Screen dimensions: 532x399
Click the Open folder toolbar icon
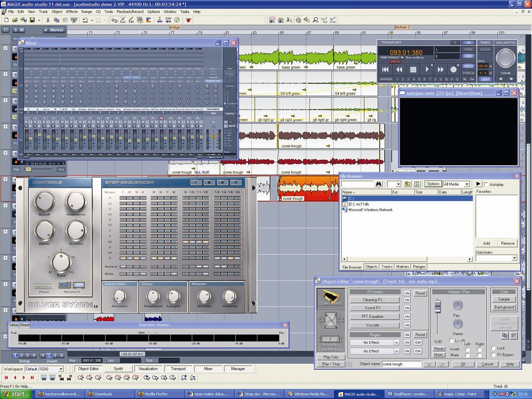click(x=15, y=20)
